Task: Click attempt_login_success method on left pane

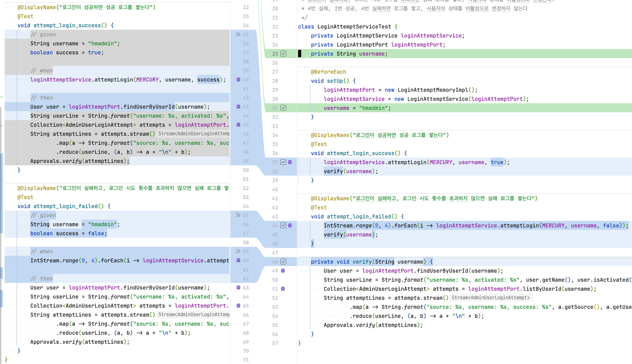Action: tap(67, 25)
